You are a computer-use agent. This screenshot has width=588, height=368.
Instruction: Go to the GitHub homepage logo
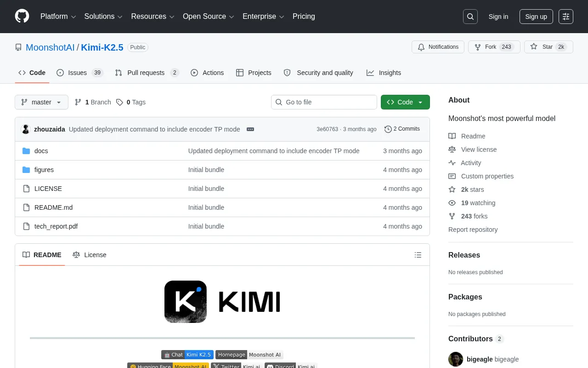[x=22, y=17]
